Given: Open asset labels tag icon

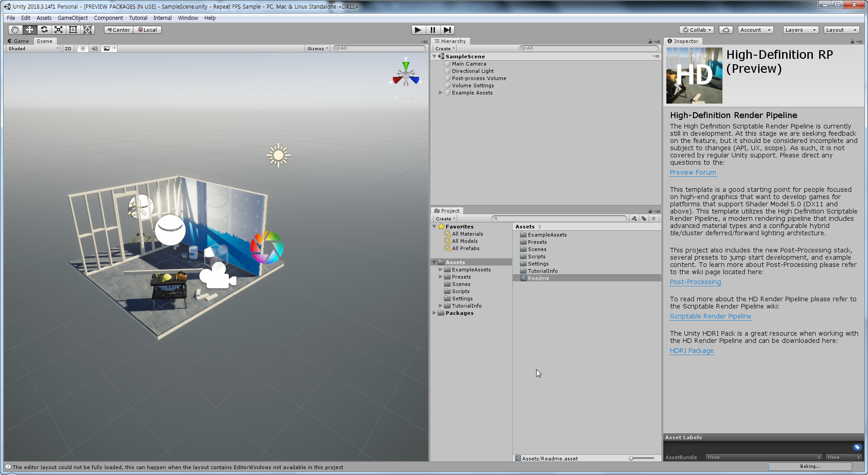Looking at the screenshot, I should point(857,447).
